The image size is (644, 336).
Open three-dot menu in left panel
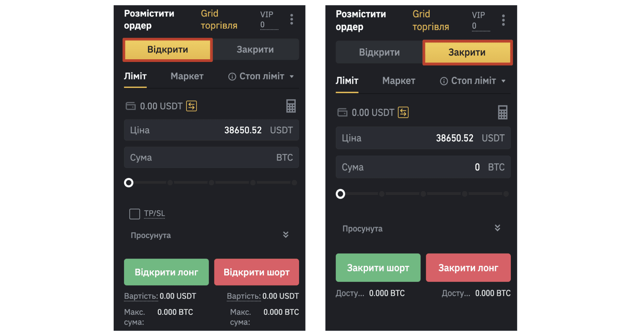[292, 20]
